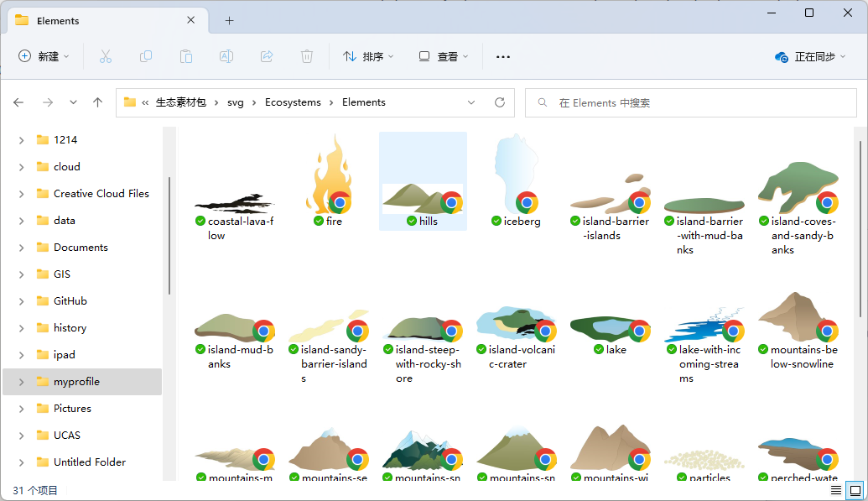Select the coastal-lava-flow file icon

[234, 203]
